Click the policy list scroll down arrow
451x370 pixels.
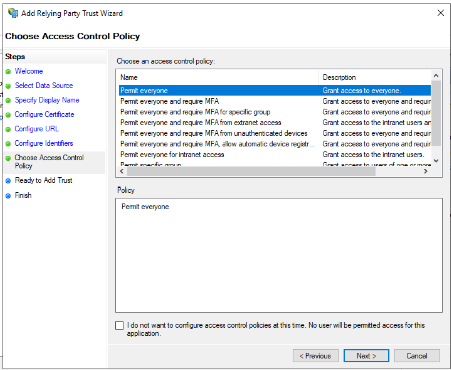click(436, 161)
